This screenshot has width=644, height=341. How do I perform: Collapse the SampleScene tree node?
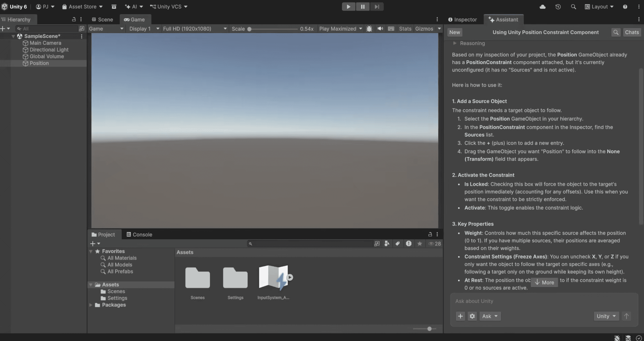13,36
